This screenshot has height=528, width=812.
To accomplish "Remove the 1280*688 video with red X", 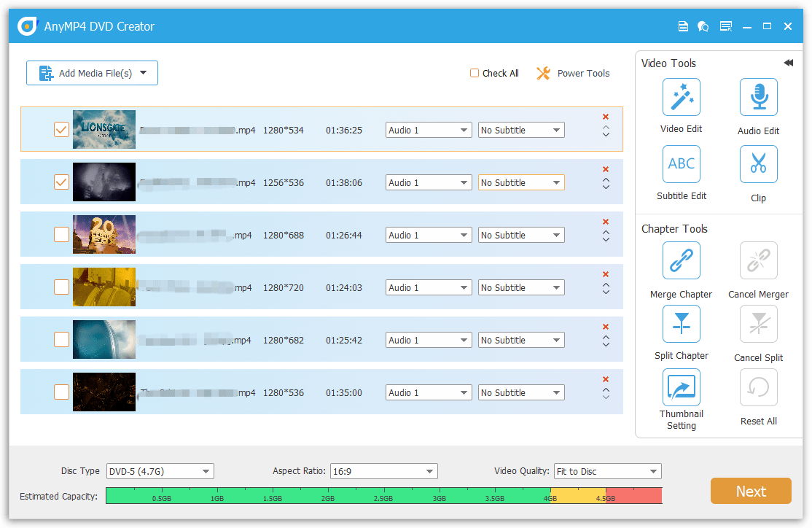I will click(606, 221).
